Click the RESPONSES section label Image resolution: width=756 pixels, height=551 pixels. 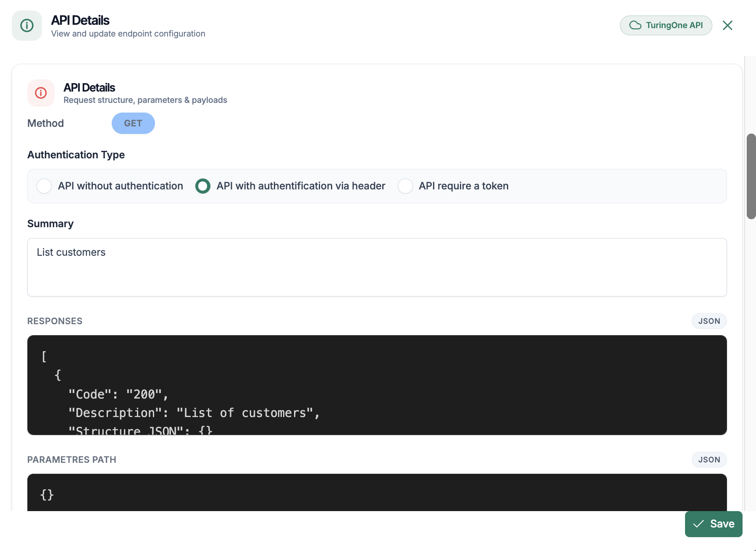tap(55, 321)
